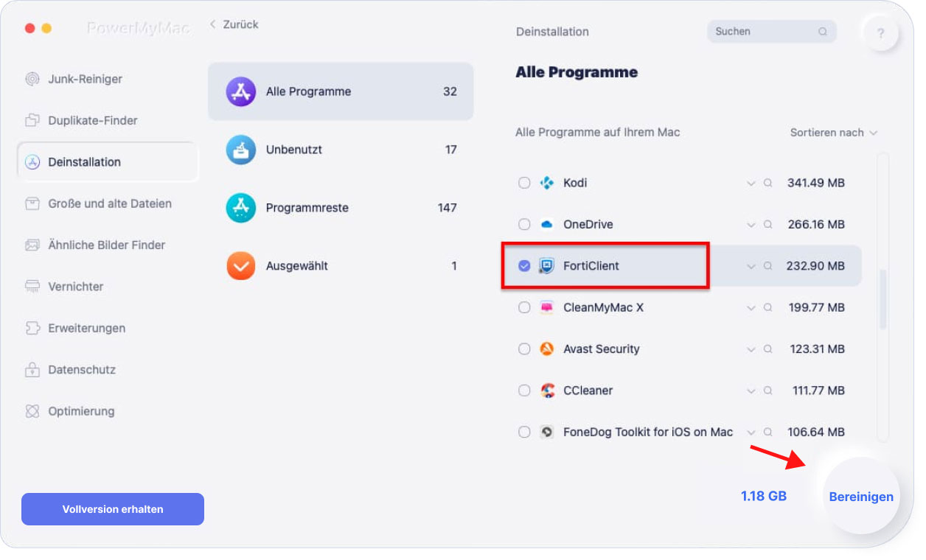Screen dimensions: 926x560
Task: Open the Vernichter shredder icon
Action: (32, 287)
